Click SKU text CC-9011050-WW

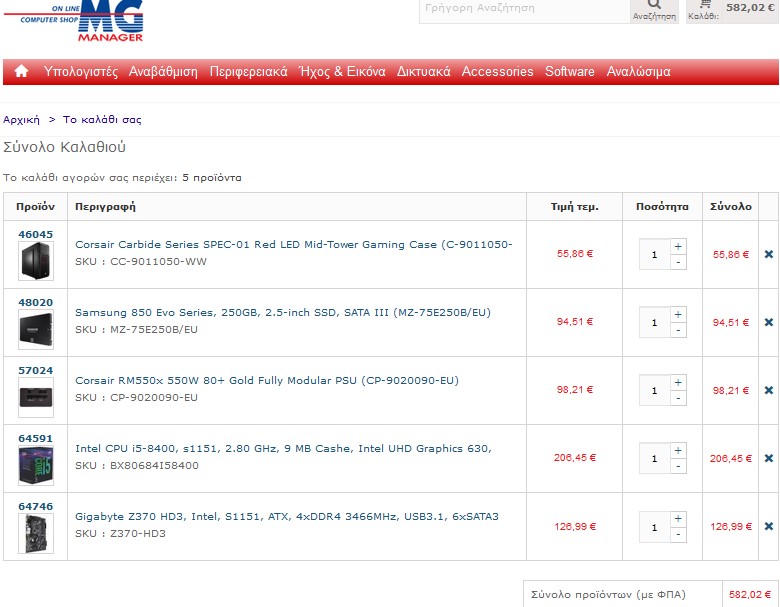[x=158, y=262]
